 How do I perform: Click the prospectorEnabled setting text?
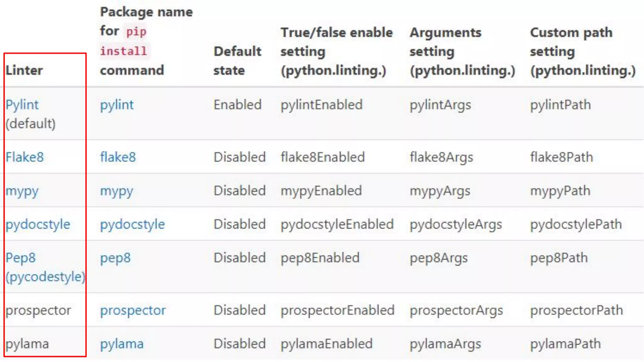pos(337,310)
